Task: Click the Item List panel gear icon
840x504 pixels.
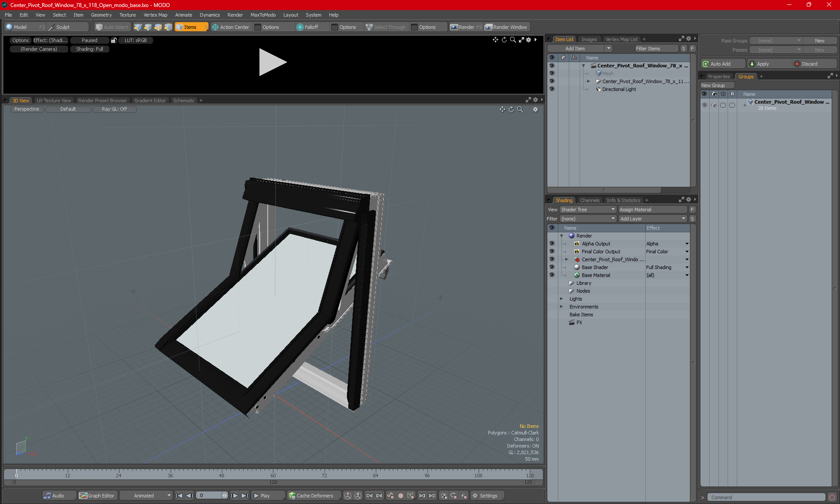Action: coord(689,39)
